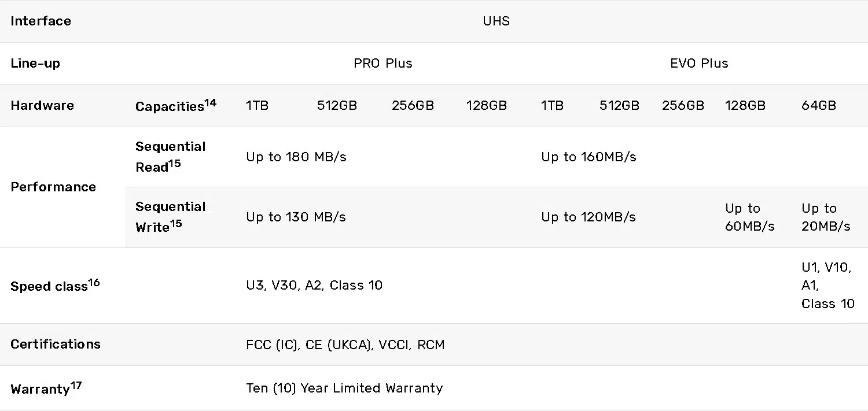
Task: Click the U3, V30, A2, Class 10 text
Action: (314, 286)
